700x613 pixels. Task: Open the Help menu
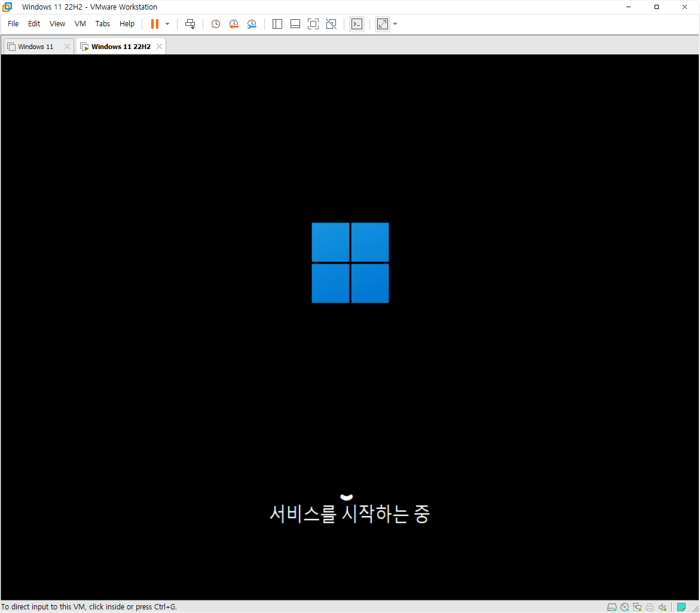(x=127, y=24)
